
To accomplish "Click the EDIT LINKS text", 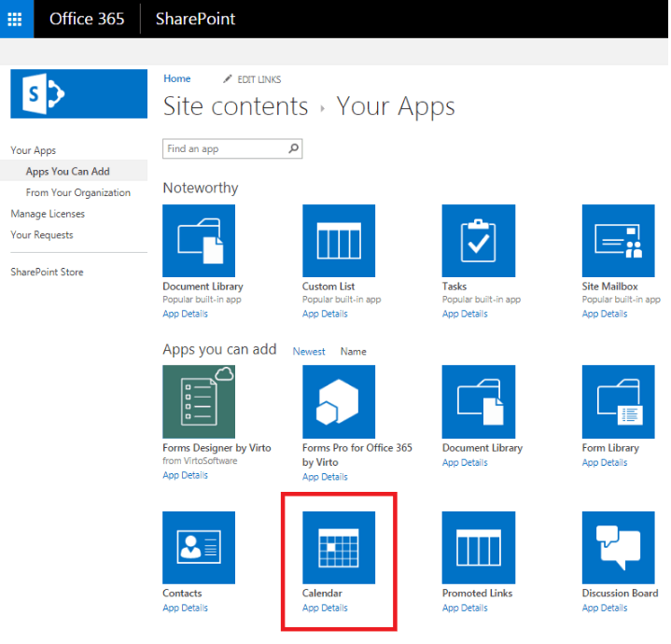I will click(x=259, y=79).
